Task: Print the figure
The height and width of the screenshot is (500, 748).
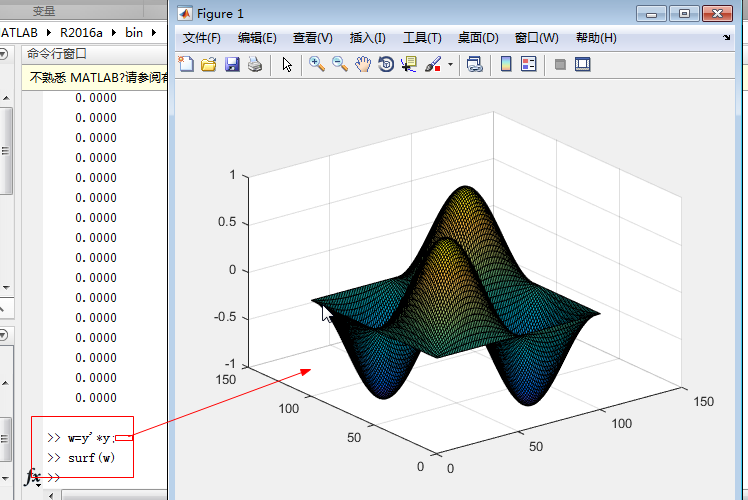Action: point(255,64)
